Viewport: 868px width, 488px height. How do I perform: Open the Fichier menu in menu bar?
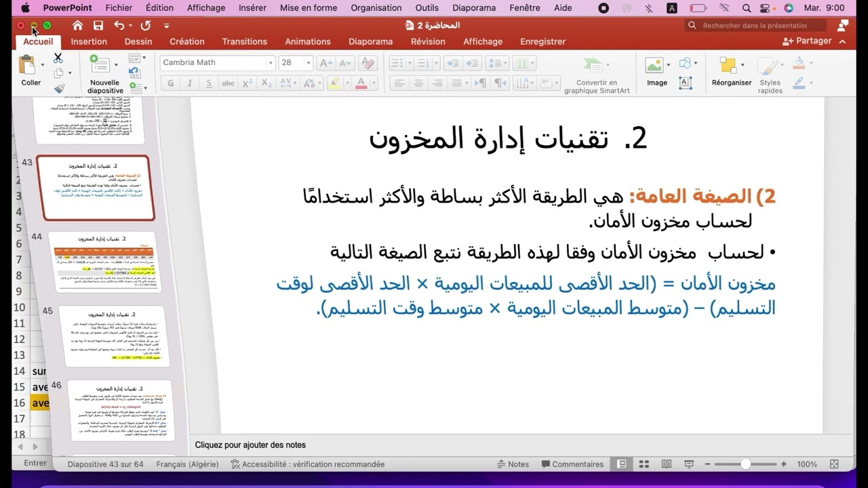click(119, 8)
